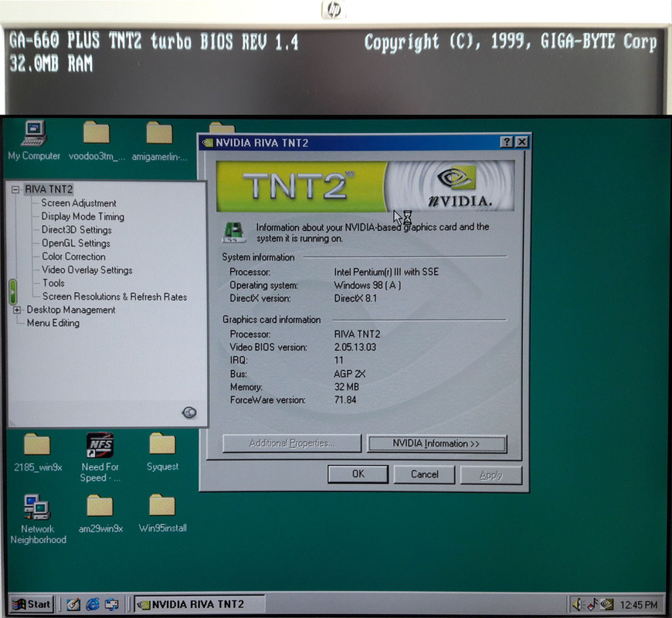
Task: Open Screen Adjustment settings
Action: click(x=79, y=203)
